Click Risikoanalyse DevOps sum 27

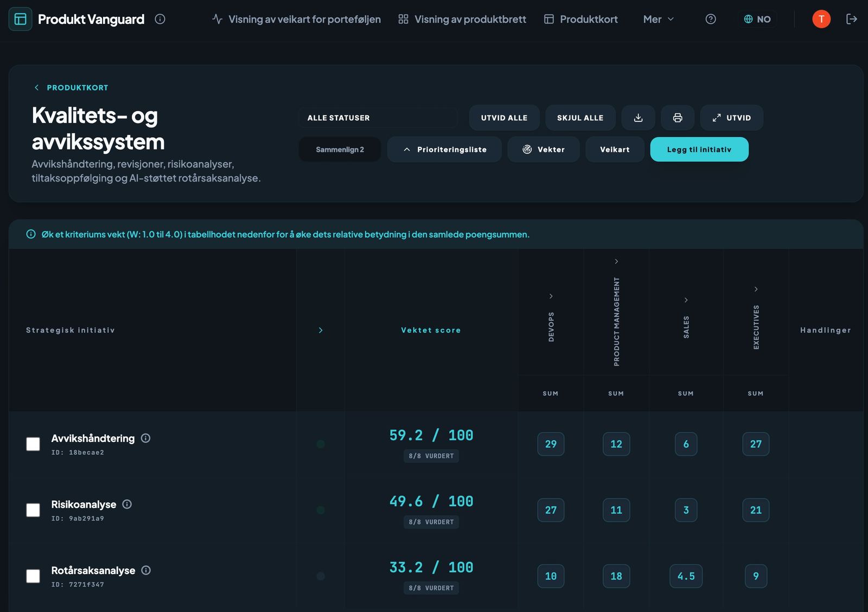point(551,510)
